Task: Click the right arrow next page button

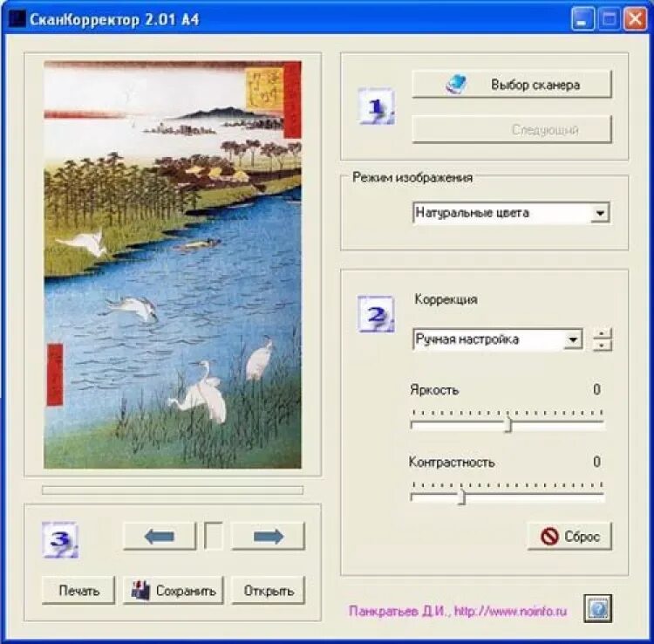Action: [x=269, y=537]
